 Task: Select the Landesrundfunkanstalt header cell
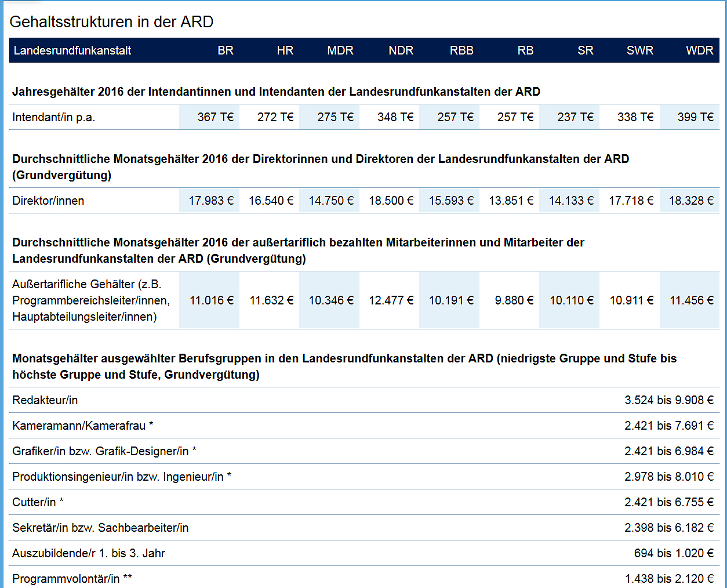72,50
